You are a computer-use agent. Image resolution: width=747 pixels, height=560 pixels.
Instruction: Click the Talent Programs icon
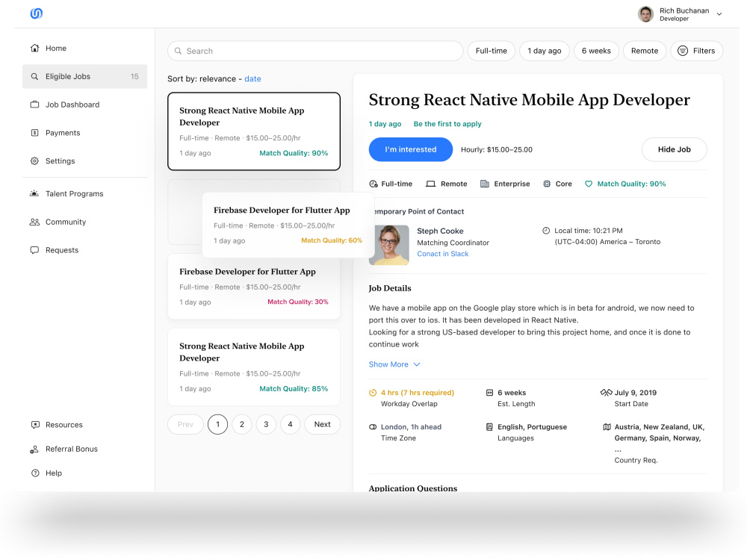[x=34, y=193]
